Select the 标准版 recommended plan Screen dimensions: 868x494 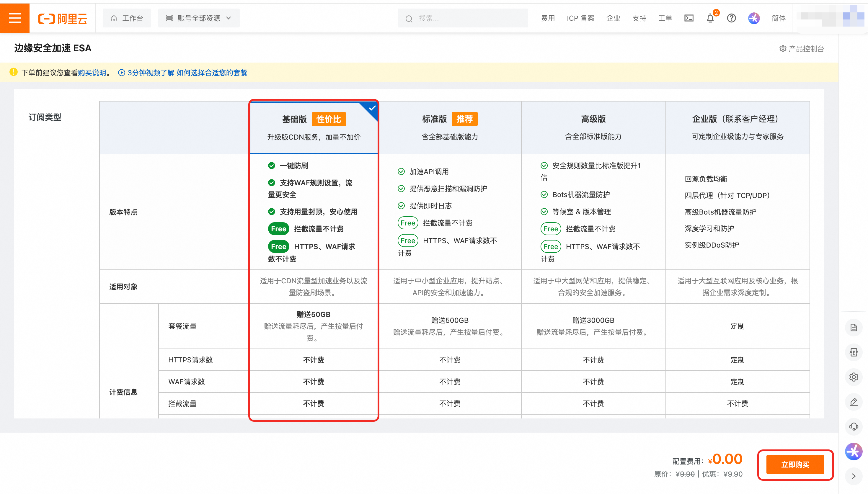(449, 127)
